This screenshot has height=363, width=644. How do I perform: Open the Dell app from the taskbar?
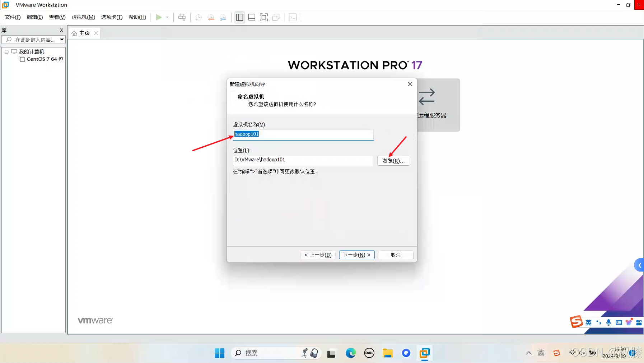[369, 353]
